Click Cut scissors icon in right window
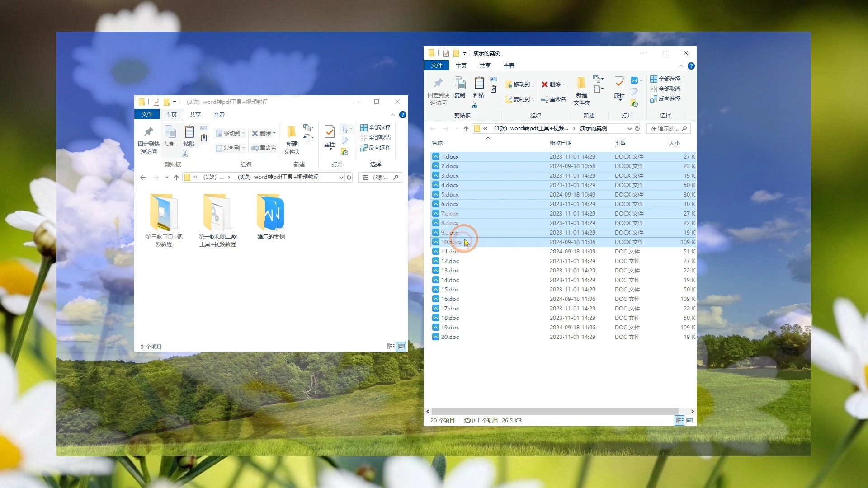 point(475,105)
